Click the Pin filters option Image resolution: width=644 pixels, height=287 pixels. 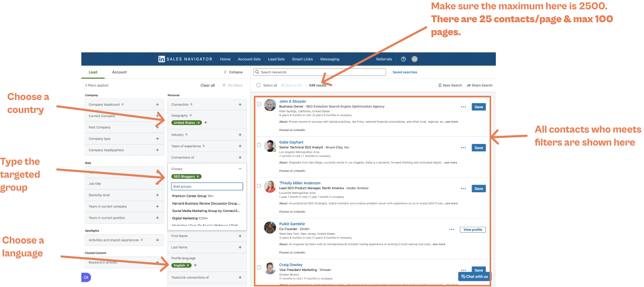click(x=232, y=85)
